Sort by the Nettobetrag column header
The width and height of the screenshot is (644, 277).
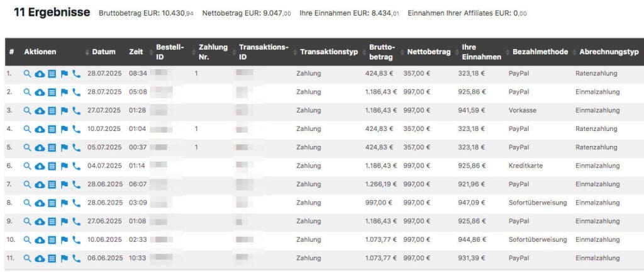coord(428,52)
